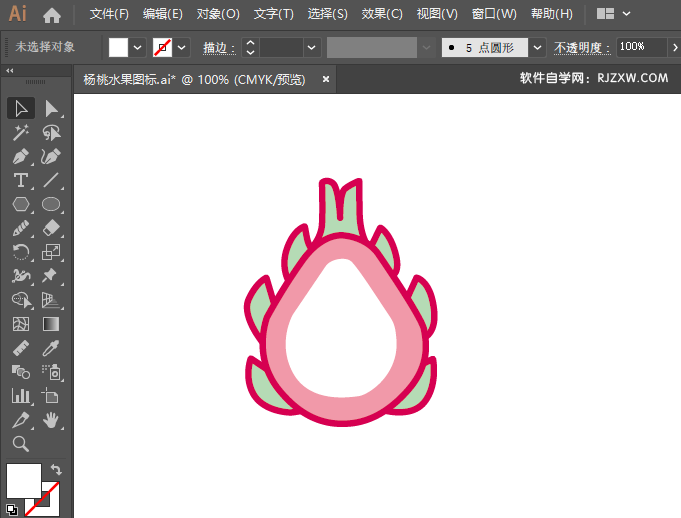Open the 文字(T) menu
681x518 pixels.
point(274,14)
